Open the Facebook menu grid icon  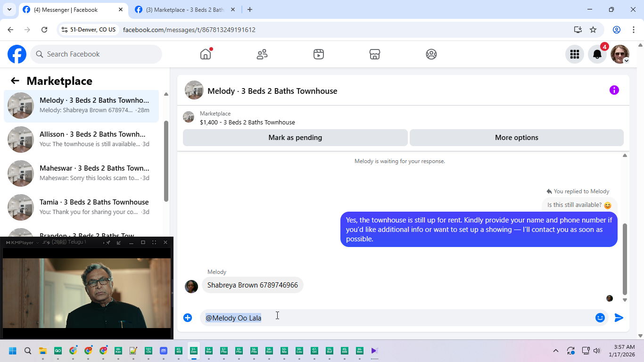pyautogui.click(x=574, y=54)
